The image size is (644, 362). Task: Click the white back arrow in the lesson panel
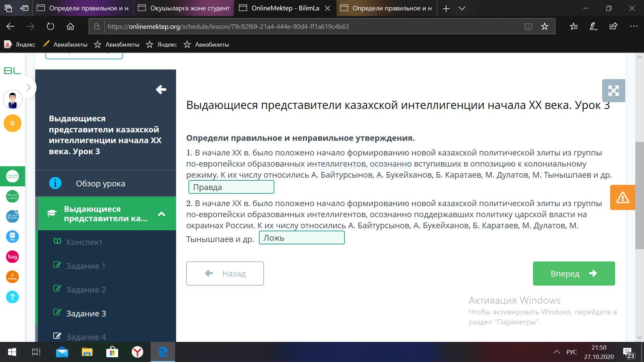pyautogui.click(x=161, y=89)
